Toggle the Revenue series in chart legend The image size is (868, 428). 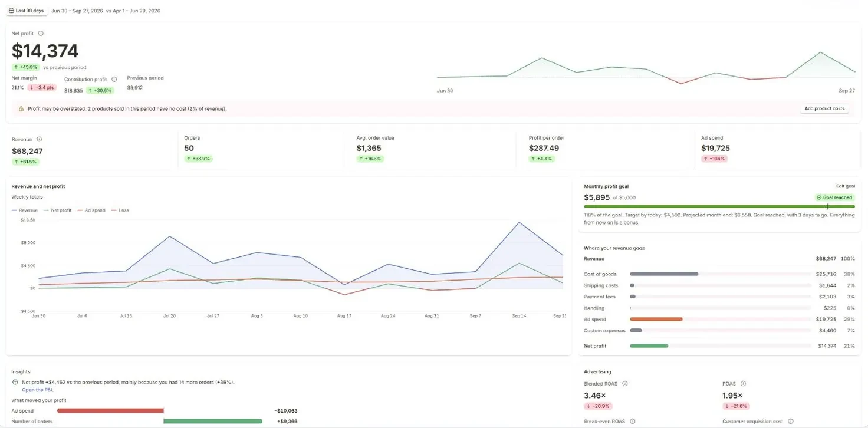pos(25,210)
